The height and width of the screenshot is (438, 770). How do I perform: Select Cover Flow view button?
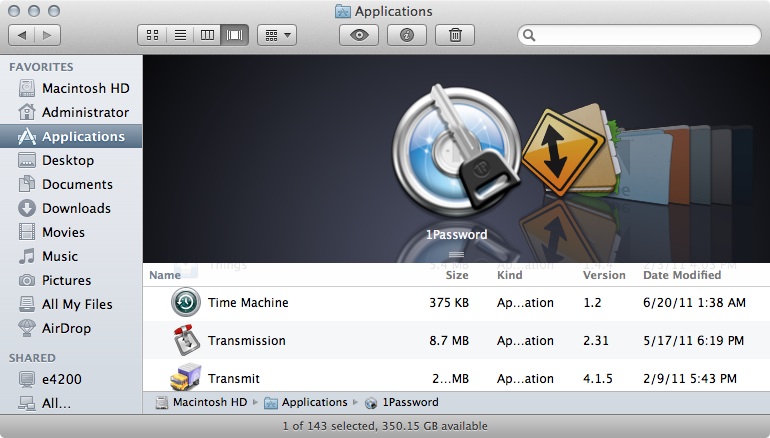pos(235,35)
